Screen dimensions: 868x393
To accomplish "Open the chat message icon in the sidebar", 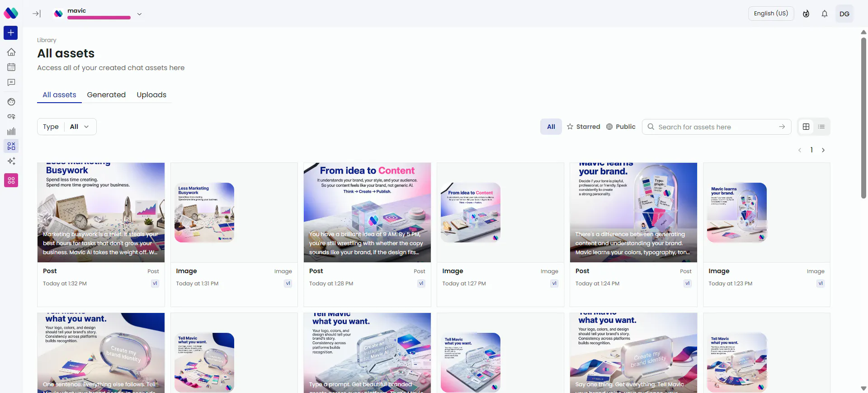I will point(11,82).
